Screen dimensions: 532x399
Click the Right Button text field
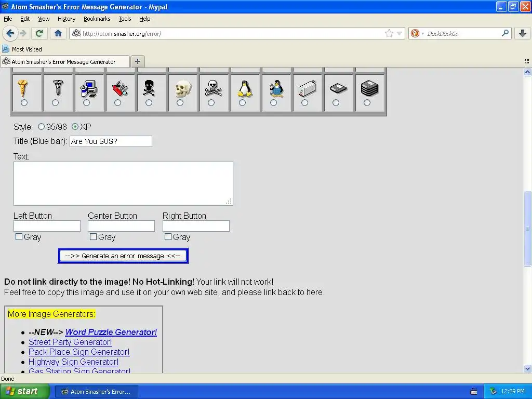tap(196, 226)
